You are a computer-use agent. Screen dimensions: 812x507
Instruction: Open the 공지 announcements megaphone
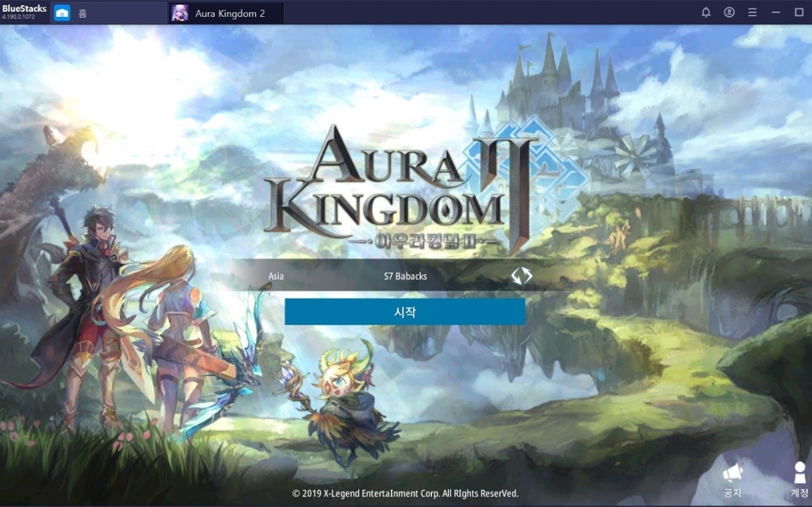click(732, 480)
